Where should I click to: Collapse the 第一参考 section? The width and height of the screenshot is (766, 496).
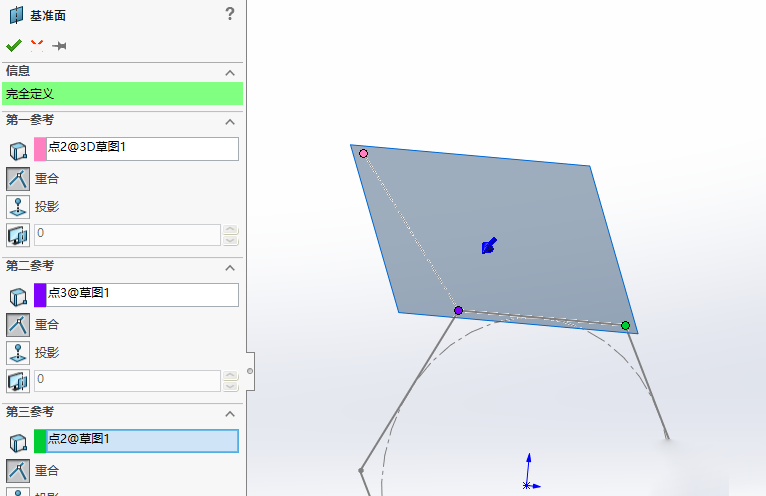(x=230, y=121)
